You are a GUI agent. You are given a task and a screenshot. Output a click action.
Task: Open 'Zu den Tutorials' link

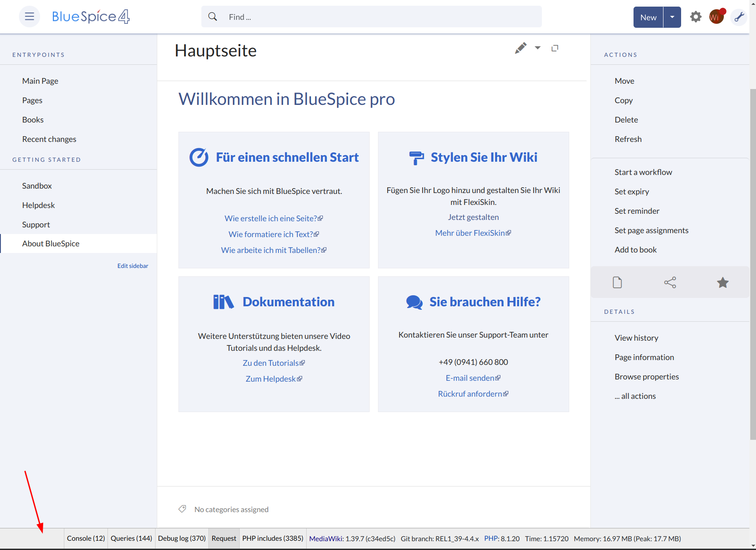tap(274, 363)
